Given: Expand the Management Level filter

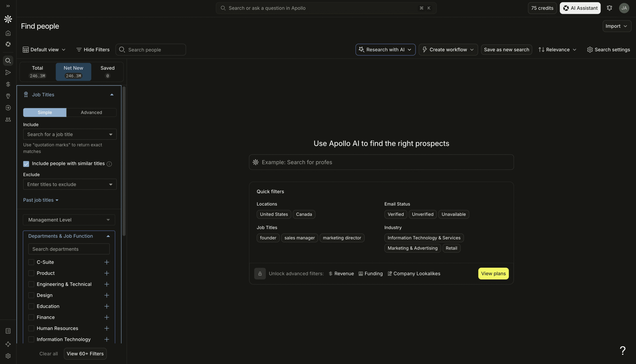Looking at the screenshot, I should point(69,220).
